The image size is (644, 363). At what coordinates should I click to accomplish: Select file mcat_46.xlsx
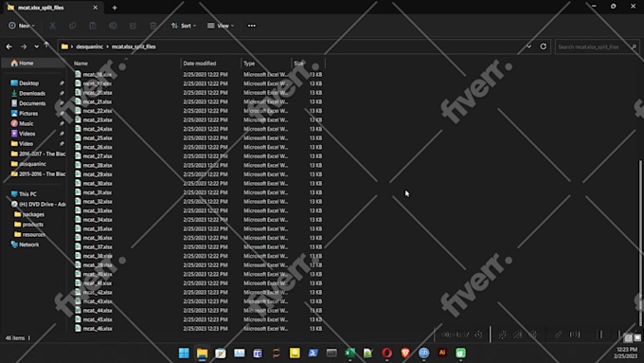click(98, 329)
